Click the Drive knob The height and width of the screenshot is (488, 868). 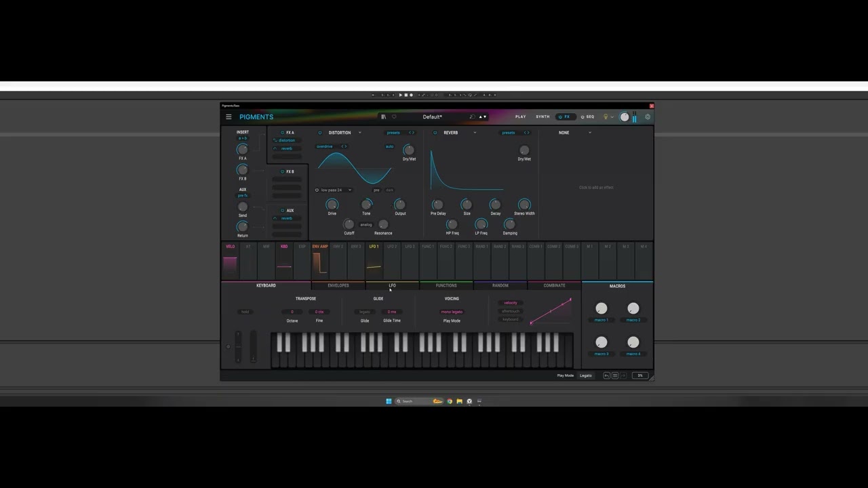332,204
